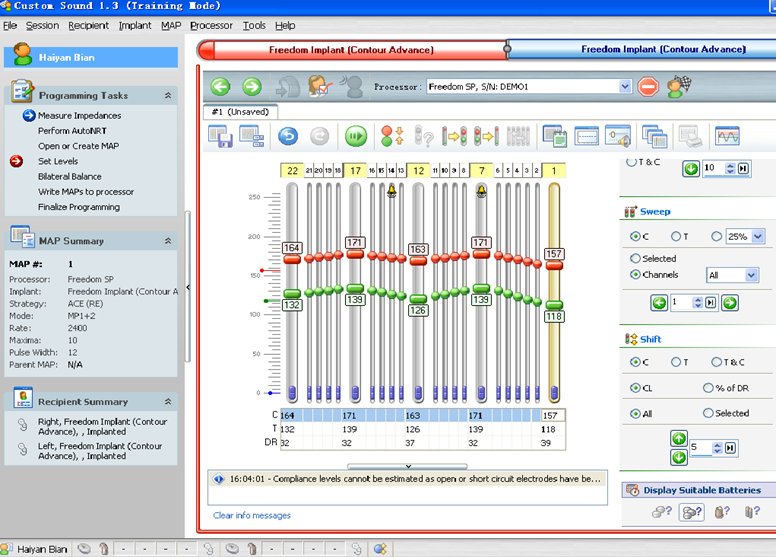The image size is (776, 557).
Task: Click the traffic lights arrow to single bar icon
Action: click(486, 136)
